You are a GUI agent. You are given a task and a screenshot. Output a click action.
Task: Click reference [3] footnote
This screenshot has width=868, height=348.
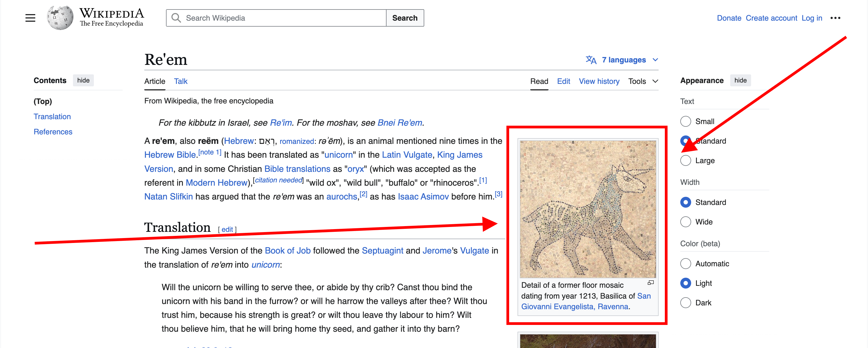pyautogui.click(x=498, y=194)
